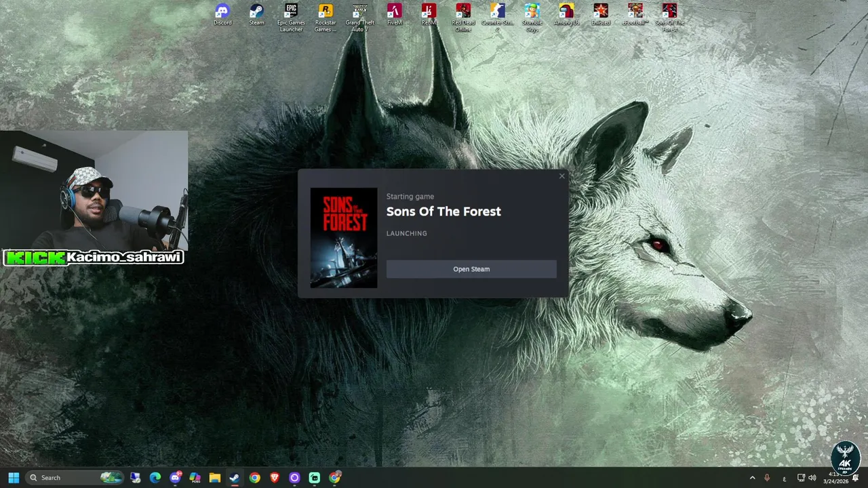This screenshot has height=488, width=868.
Task: Select the Among Us desktop icon
Action: 566,15
